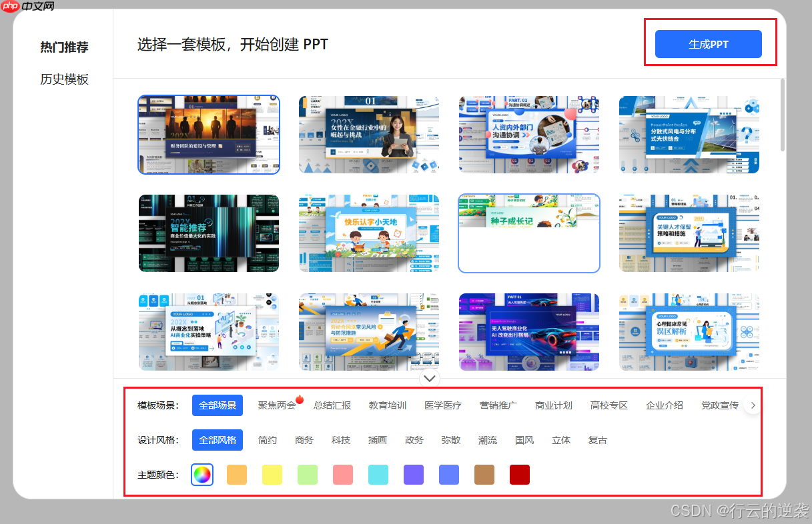Collapse the template grid with the down chevron
Screen dimensions: 812x524
tap(430, 378)
